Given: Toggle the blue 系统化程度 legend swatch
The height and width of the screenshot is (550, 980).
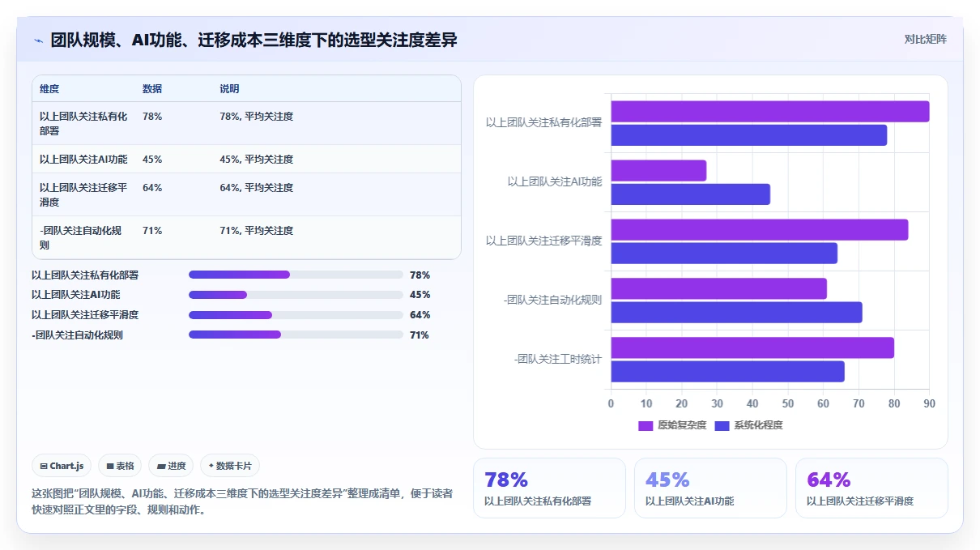Looking at the screenshot, I should [x=722, y=425].
